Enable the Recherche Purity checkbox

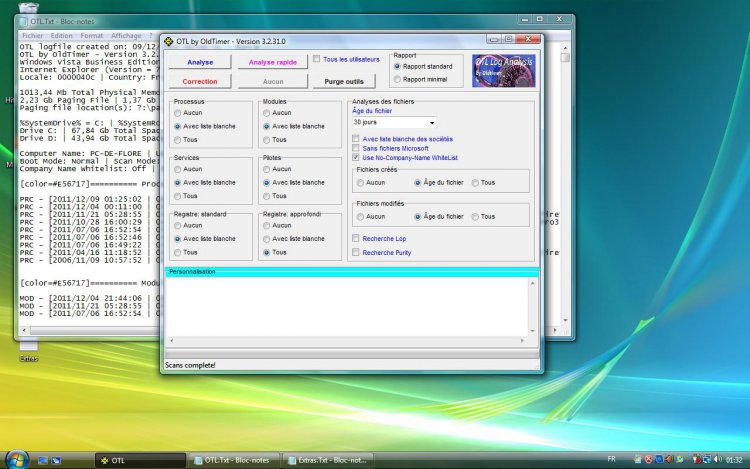tap(355, 252)
